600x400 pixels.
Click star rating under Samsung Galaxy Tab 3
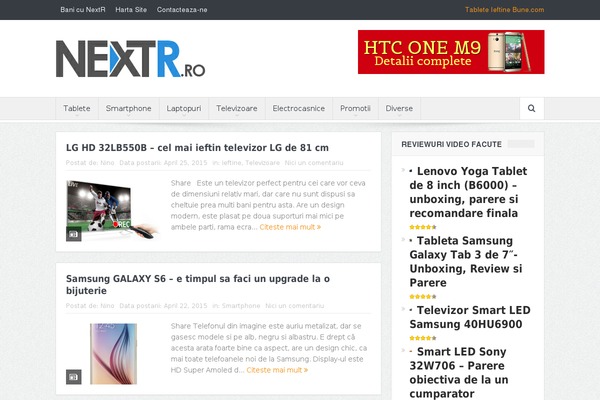coord(423,296)
